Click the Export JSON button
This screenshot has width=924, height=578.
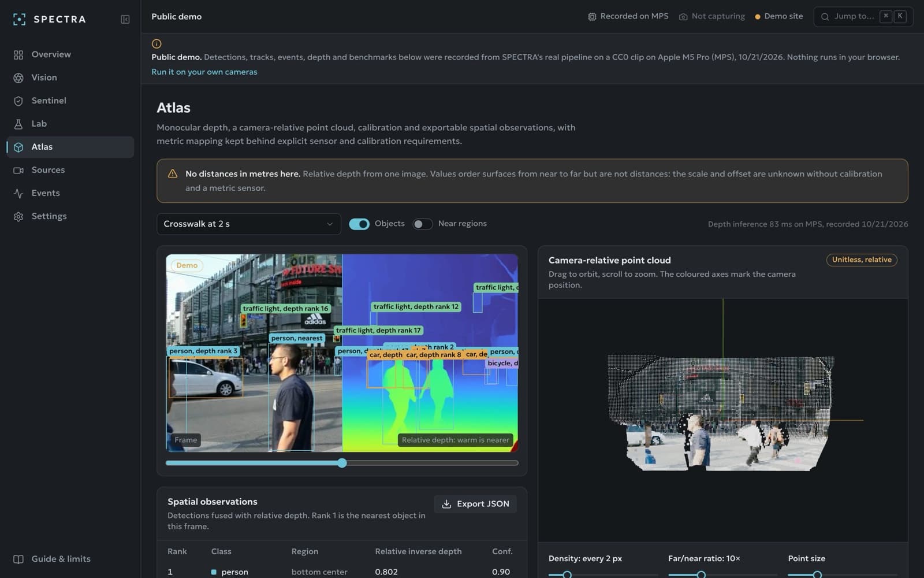(475, 504)
